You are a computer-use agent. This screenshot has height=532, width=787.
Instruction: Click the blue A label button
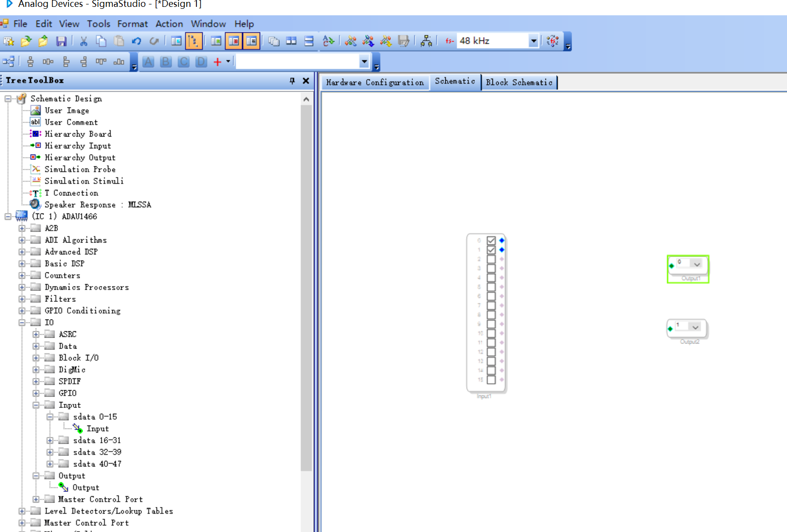point(148,62)
